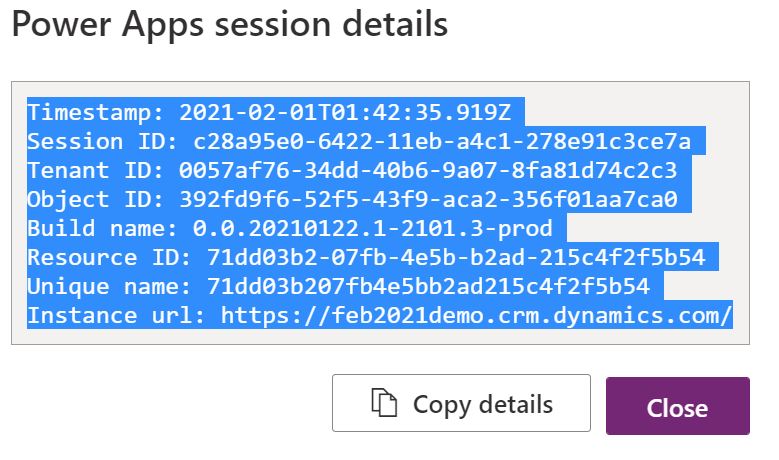Click the Resource ID line

(x=366, y=257)
